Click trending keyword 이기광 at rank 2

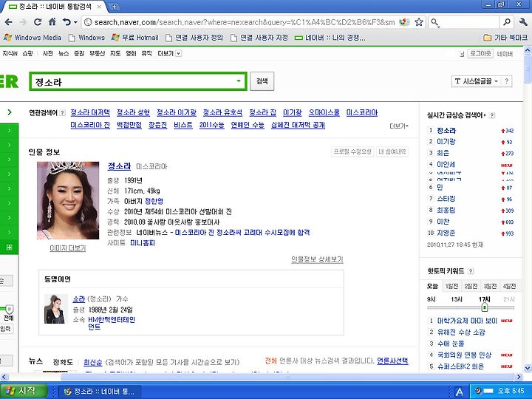click(x=446, y=141)
